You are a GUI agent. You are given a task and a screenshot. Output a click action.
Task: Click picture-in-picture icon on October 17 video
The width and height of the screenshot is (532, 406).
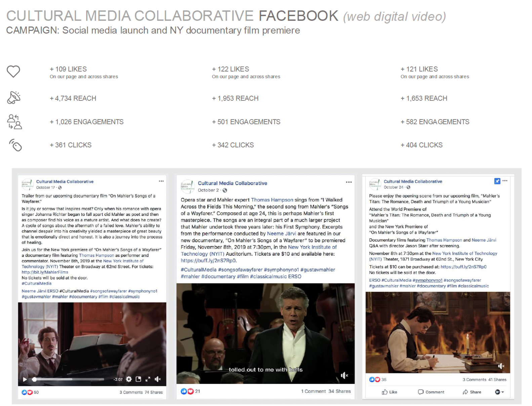(138, 379)
